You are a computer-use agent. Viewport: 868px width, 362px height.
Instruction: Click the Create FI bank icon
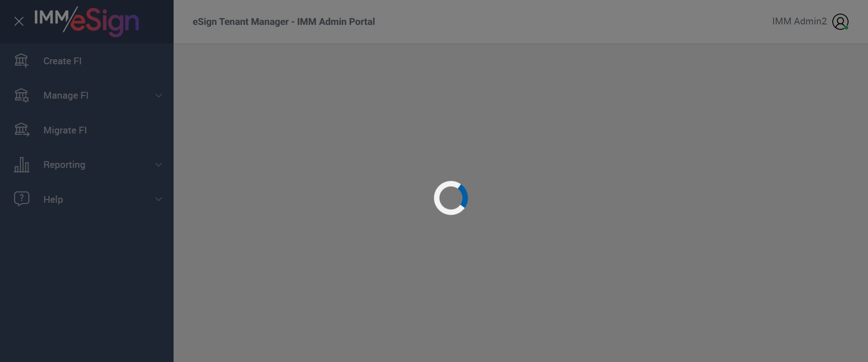pyautogui.click(x=21, y=61)
